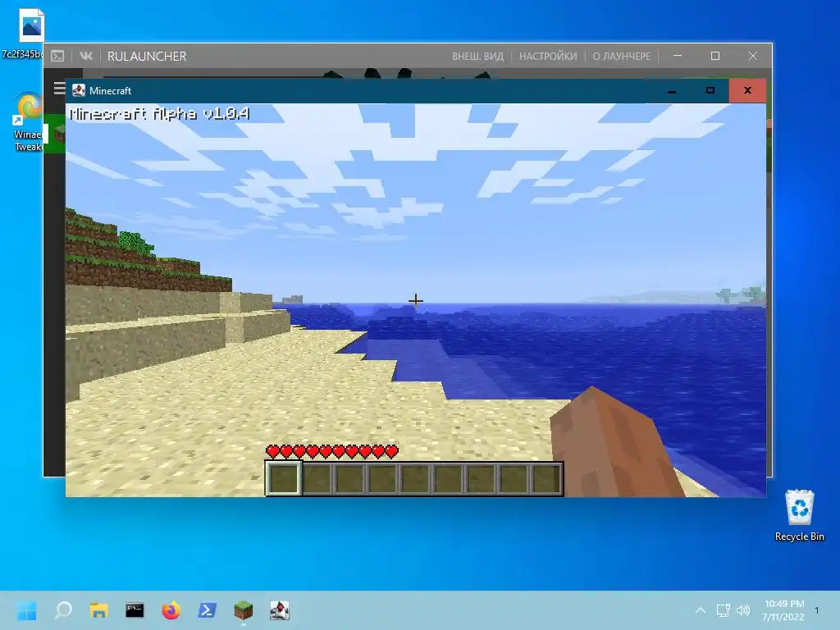Click the crosshair in the game view
The image size is (840, 630).
click(x=415, y=300)
